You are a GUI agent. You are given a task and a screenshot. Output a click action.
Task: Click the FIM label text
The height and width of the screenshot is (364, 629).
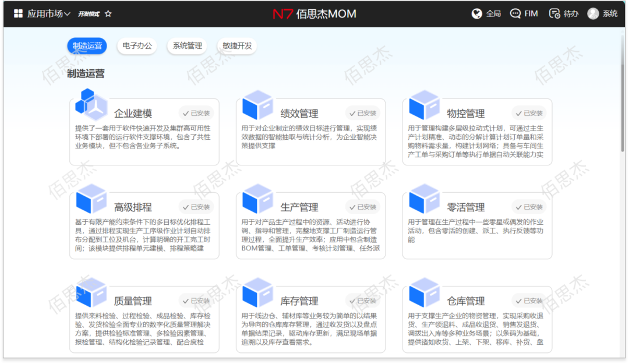tap(531, 13)
